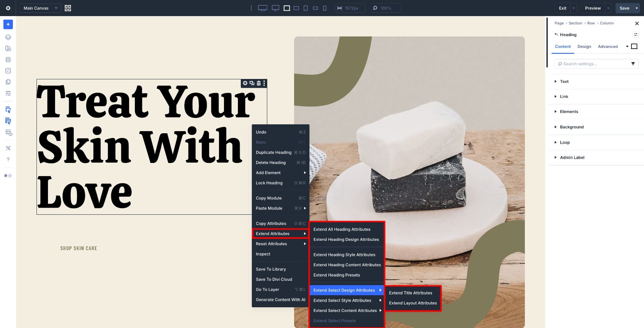Viewport: 644px width, 328px height.
Task: Click the Preview button
Action: tap(592, 8)
